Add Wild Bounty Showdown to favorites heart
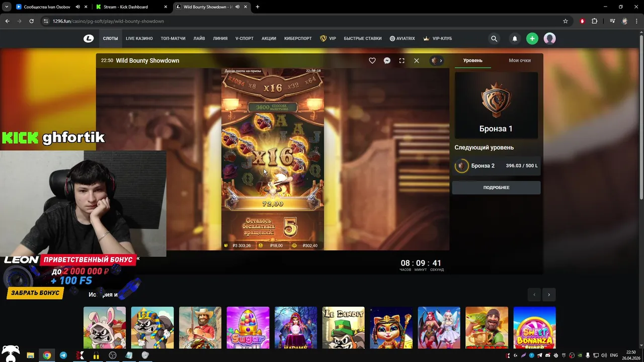The image size is (644, 362). pyautogui.click(x=372, y=60)
